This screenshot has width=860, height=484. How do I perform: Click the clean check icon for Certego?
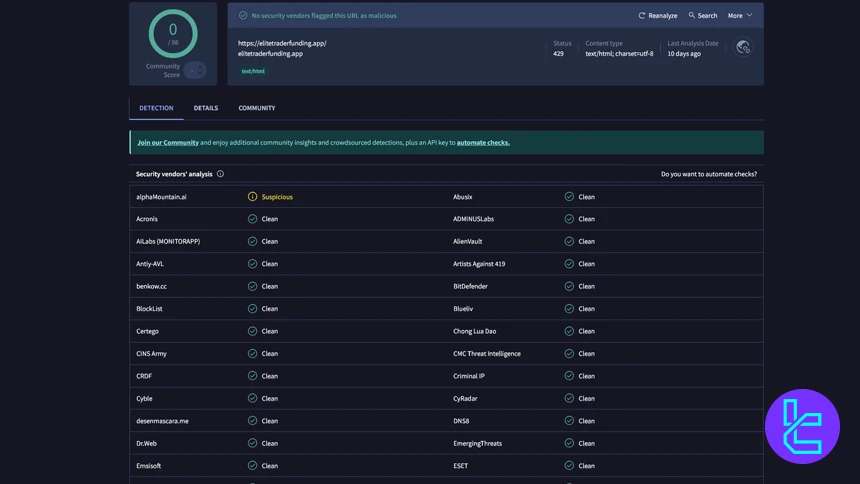(252, 331)
